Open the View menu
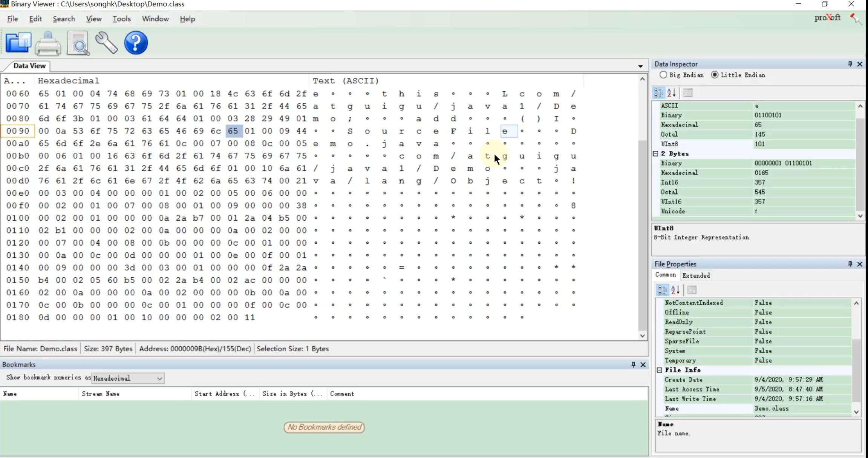The width and height of the screenshot is (868, 458). click(93, 18)
